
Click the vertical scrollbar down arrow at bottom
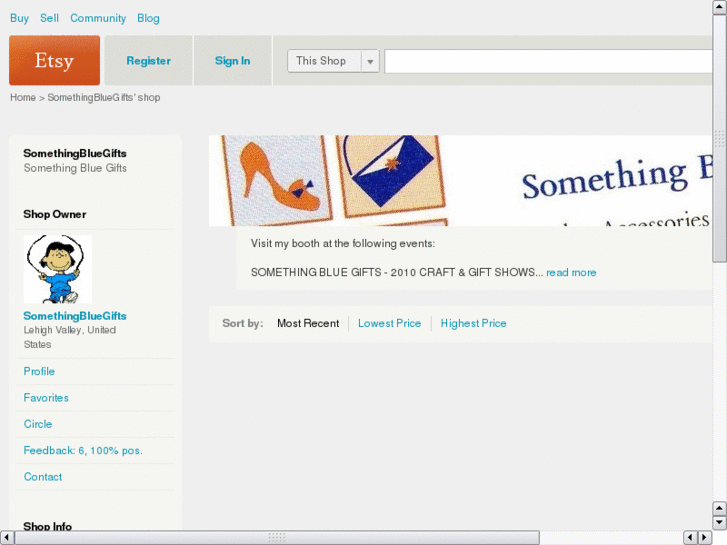(719, 523)
